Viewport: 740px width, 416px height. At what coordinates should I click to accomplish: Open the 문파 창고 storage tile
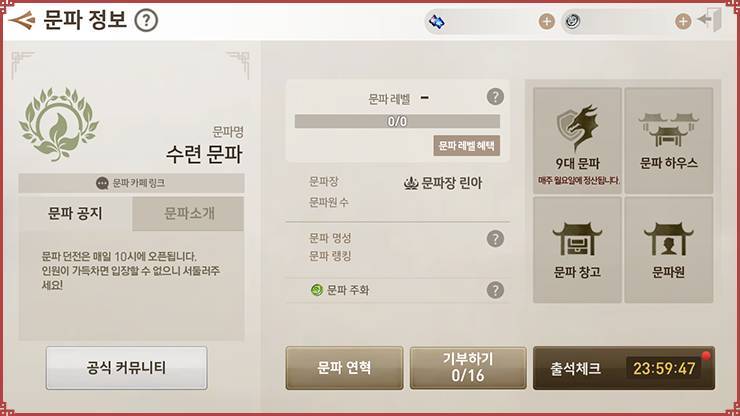[x=577, y=250]
